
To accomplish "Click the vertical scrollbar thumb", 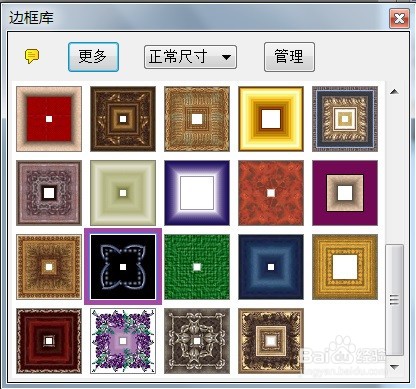I will coord(394,300).
